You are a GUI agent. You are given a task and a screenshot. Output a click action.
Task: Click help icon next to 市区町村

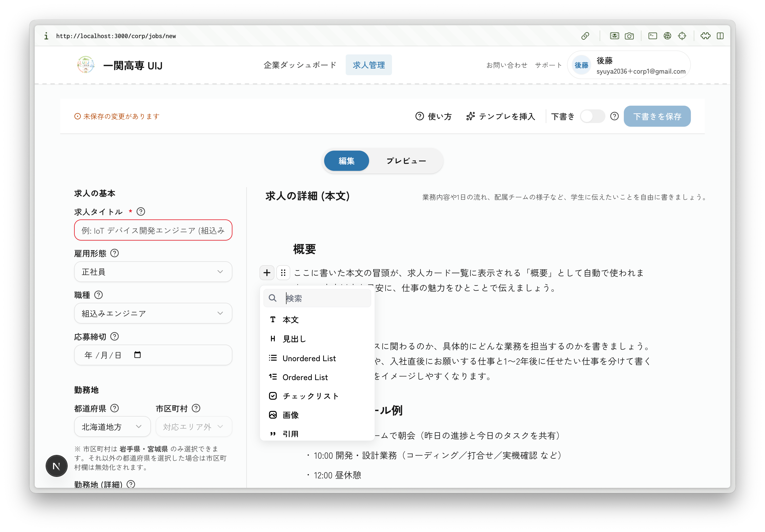[x=196, y=408]
